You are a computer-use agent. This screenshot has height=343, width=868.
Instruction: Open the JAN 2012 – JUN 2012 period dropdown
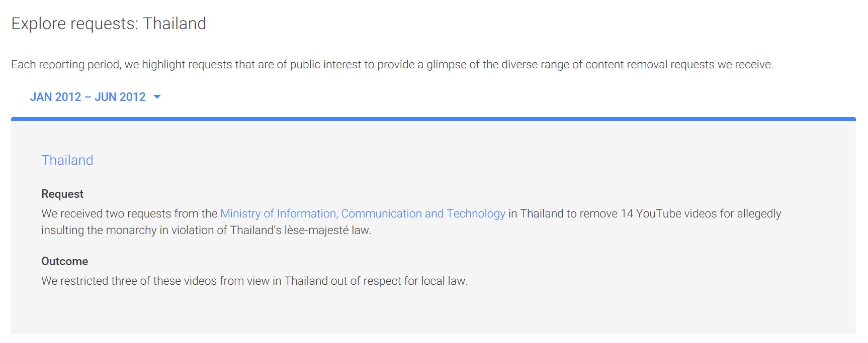(96, 97)
